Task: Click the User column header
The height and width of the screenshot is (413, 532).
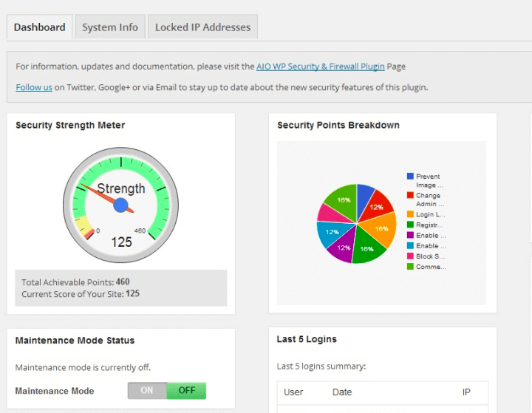Action: click(293, 392)
